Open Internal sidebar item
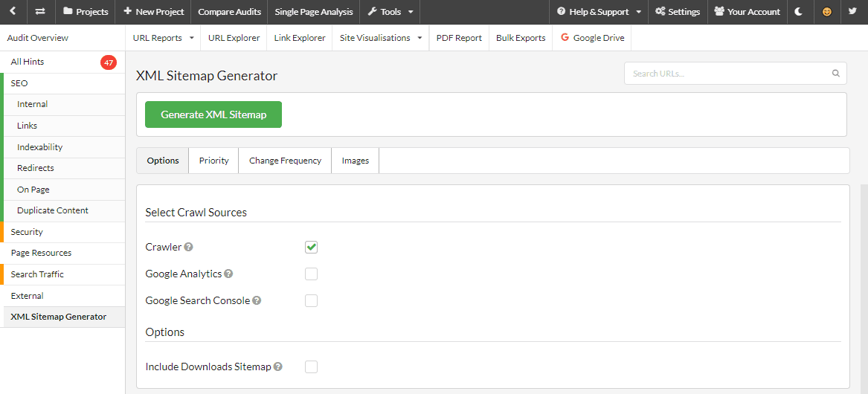Image resolution: width=868 pixels, height=394 pixels. (x=62, y=105)
